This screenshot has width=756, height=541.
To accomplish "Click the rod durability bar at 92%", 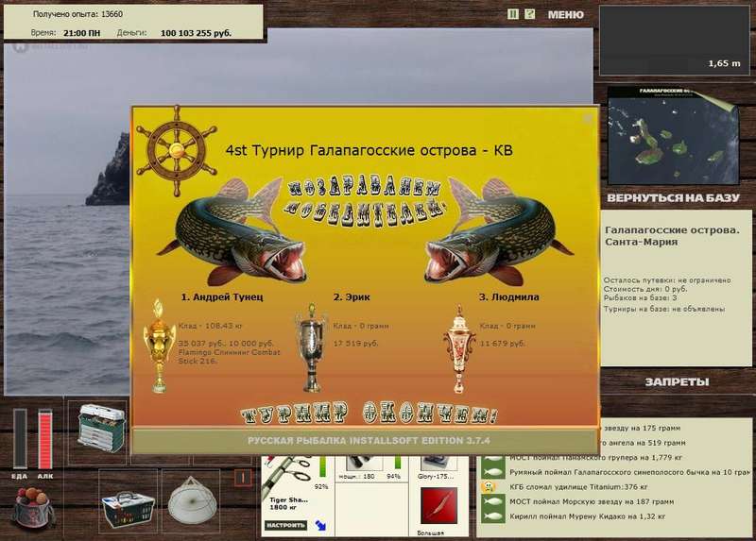I will point(323,465).
